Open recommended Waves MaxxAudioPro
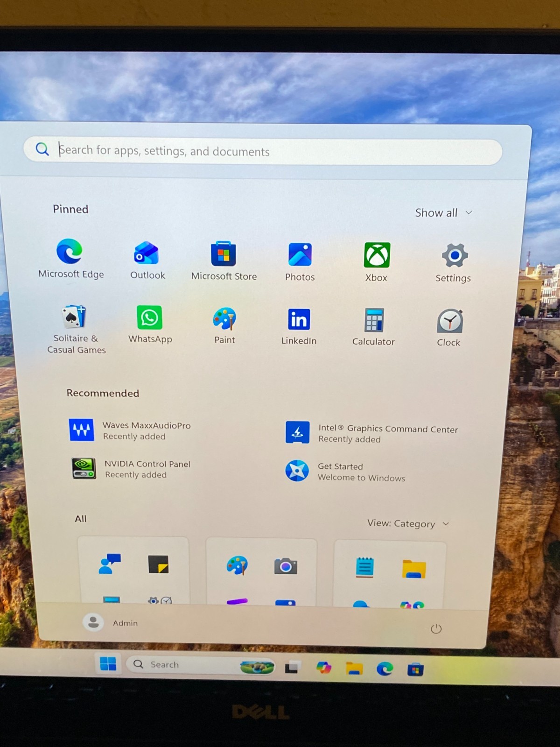560x747 pixels. pyautogui.click(x=130, y=430)
